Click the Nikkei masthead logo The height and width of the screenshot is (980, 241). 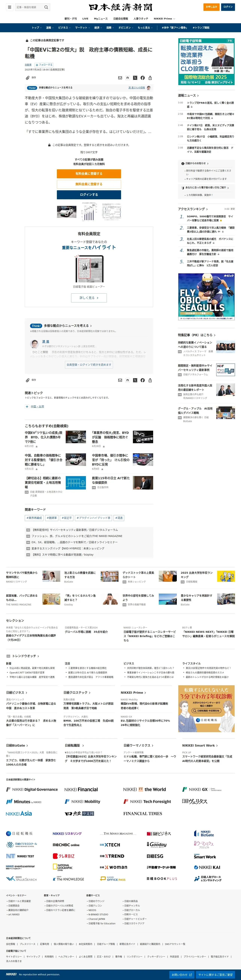[120, 7]
